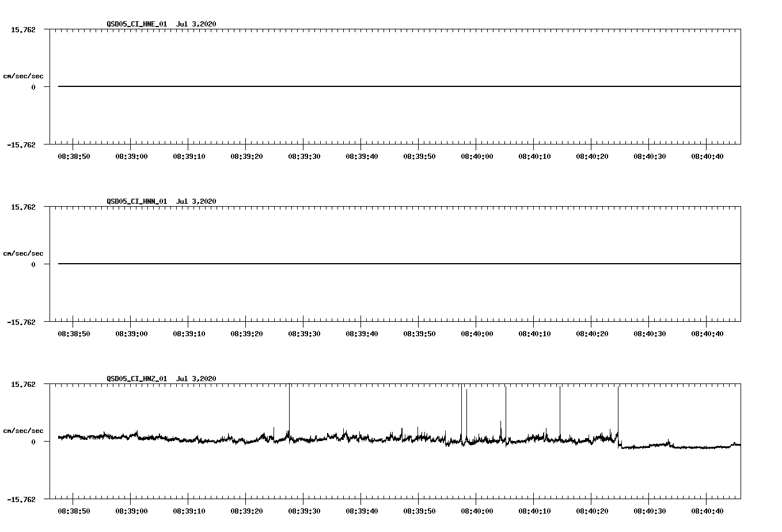Click 08:39:40 label under HNN plot
Viewport: 782px width, 532px height.
click(x=362, y=333)
